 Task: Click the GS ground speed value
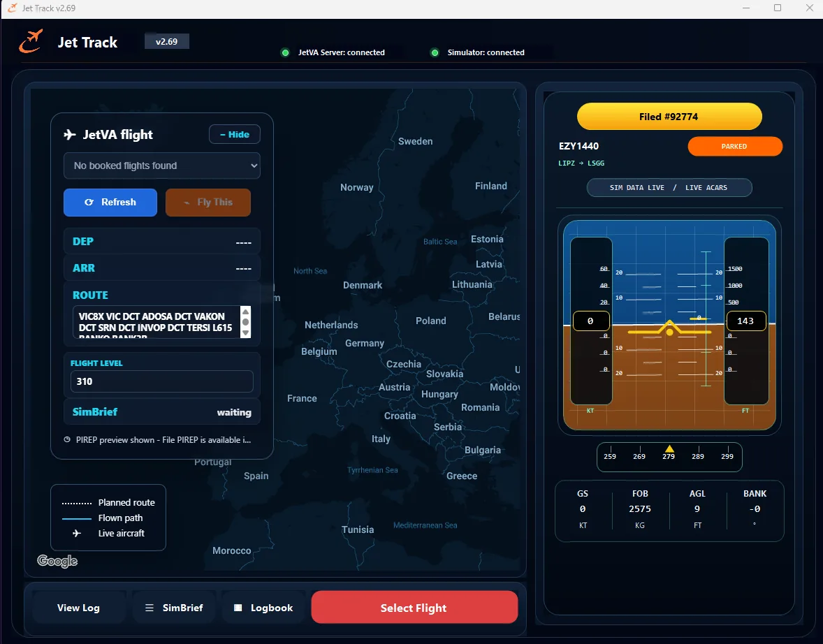coord(583,509)
